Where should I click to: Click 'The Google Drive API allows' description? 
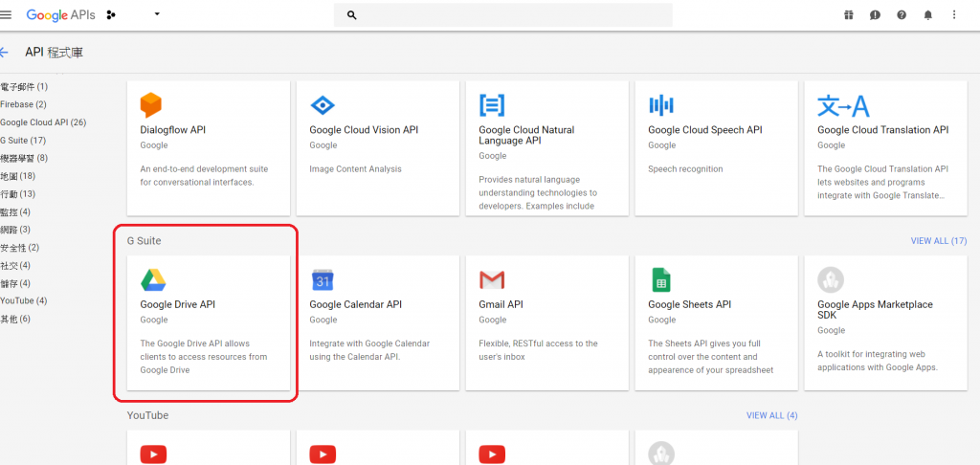pos(204,357)
